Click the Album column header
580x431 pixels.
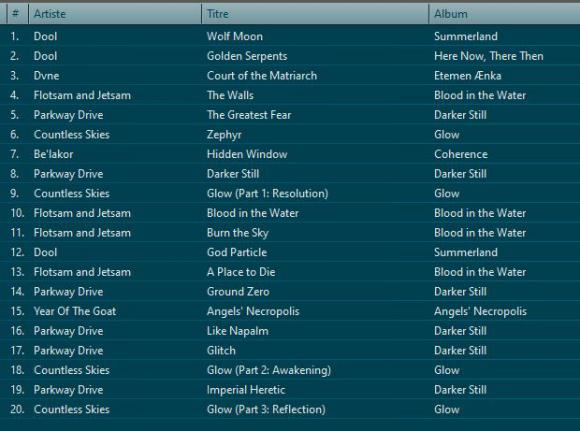[505, 14]
